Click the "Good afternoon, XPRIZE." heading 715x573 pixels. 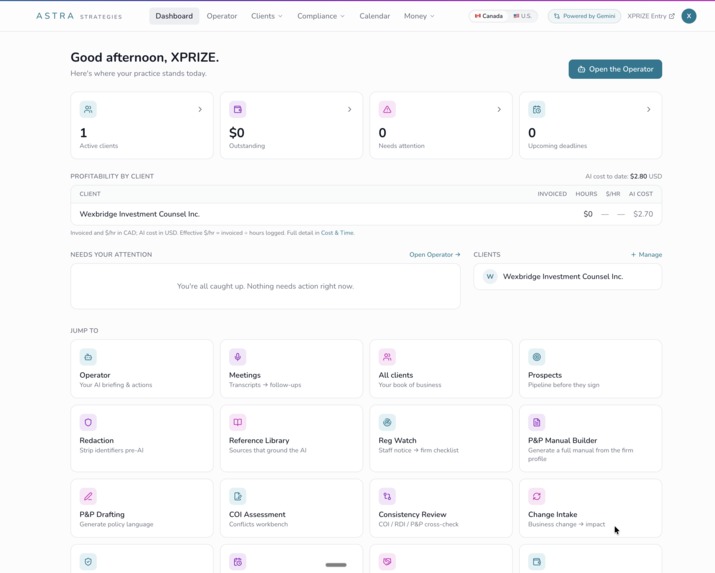(145, 57)
